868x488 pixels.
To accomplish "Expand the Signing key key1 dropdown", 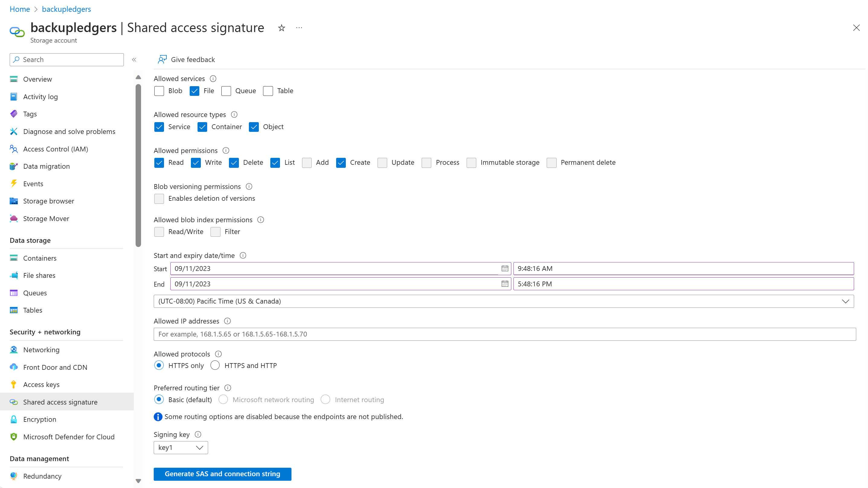I will point(181,447).
